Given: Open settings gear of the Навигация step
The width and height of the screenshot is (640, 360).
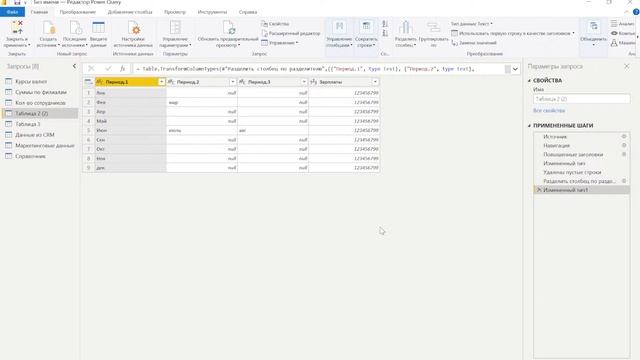Looking at the screenshot, I should tap(624, 145).
